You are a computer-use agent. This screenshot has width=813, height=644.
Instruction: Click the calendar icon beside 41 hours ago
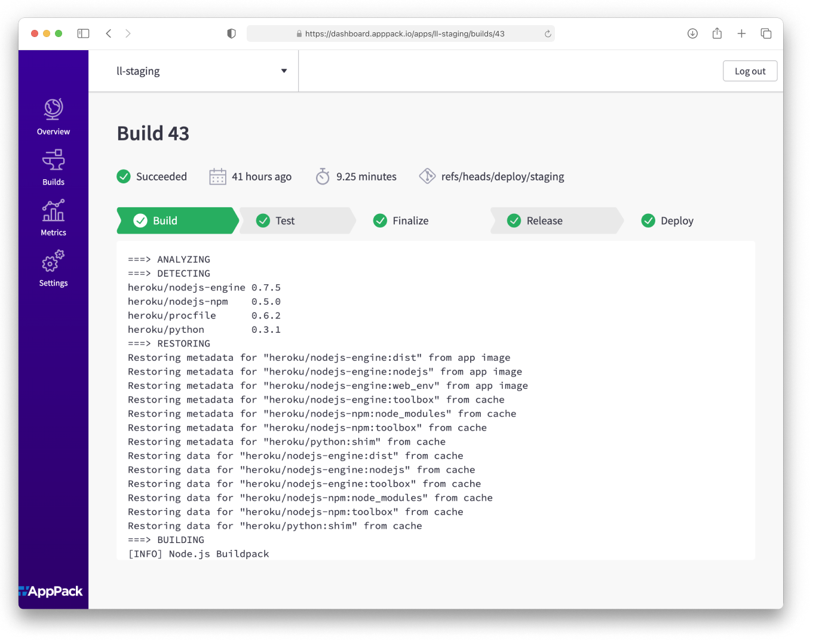click(217, 176)
